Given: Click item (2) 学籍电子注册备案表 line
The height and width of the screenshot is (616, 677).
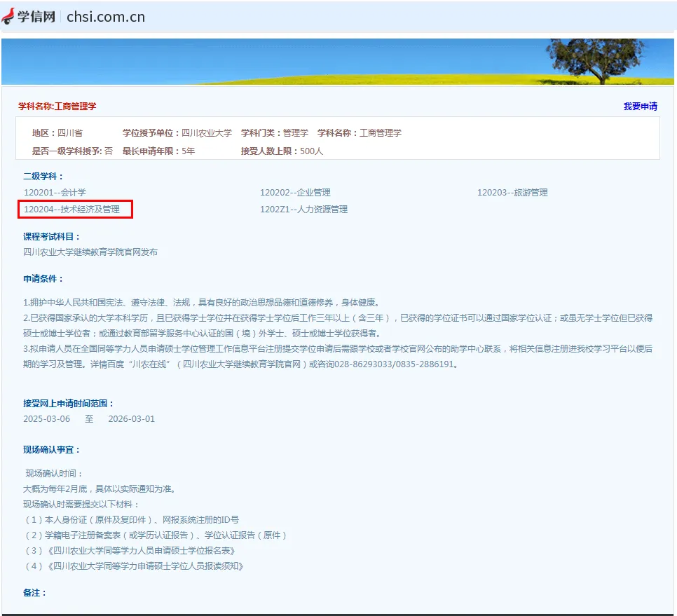Looking at the screenshot, I should [x=156, y=535].
